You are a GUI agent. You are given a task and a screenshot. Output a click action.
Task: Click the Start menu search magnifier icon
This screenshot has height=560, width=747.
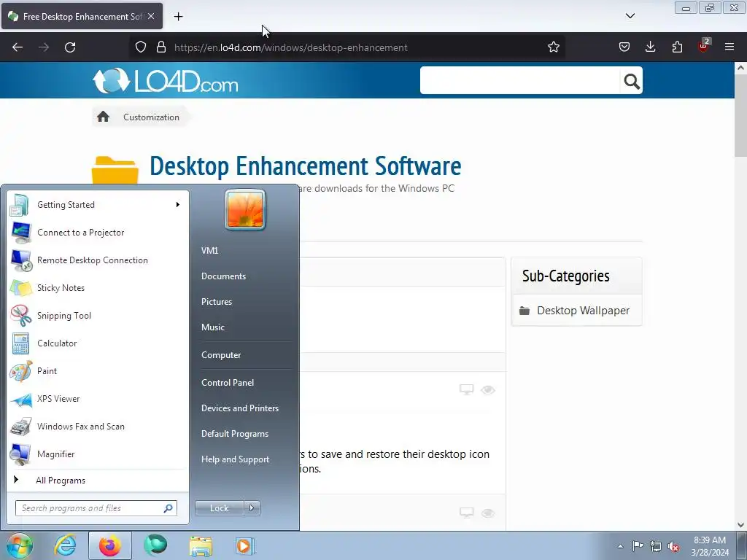(169, 508)
